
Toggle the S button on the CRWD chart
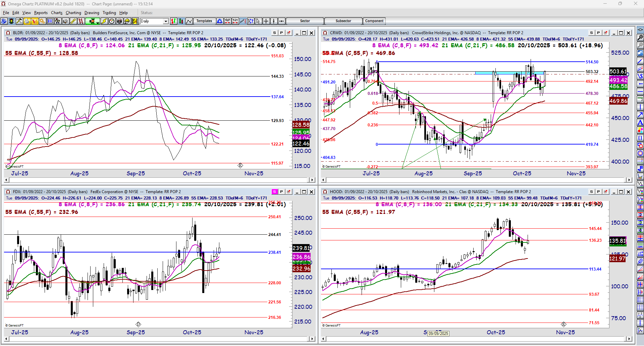click(x=591, y=33)
